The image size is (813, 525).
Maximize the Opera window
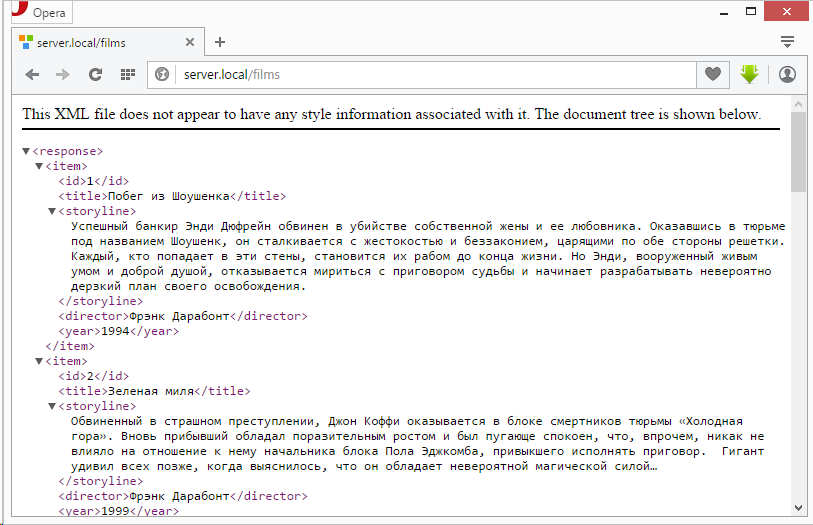751,11
